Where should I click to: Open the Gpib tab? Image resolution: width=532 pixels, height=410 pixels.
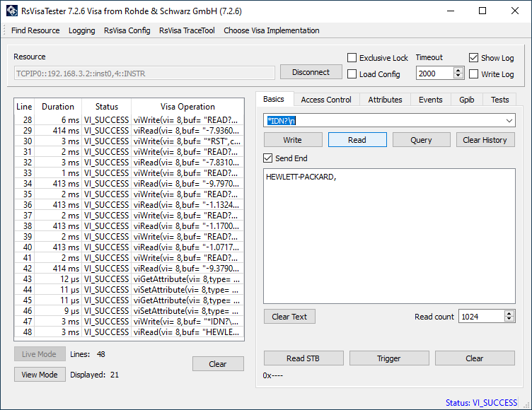[x=466, y=100]
